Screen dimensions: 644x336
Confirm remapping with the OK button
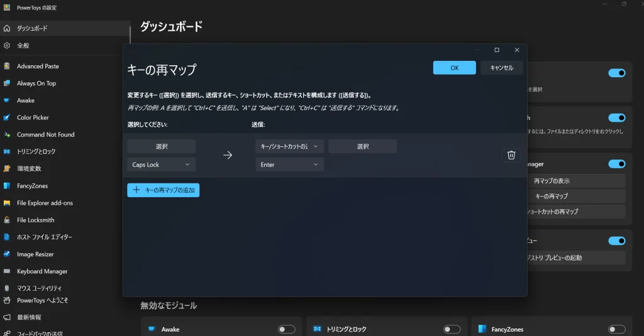point(454,68)
